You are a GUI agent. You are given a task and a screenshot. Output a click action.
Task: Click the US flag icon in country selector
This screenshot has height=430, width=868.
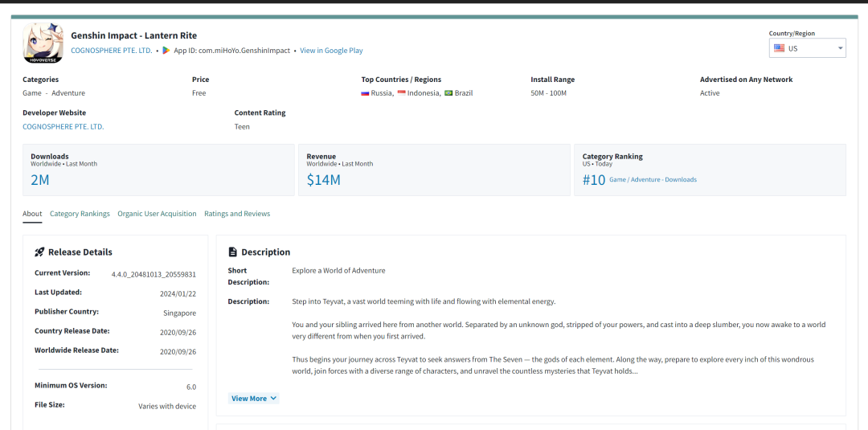tap(779, 48)
